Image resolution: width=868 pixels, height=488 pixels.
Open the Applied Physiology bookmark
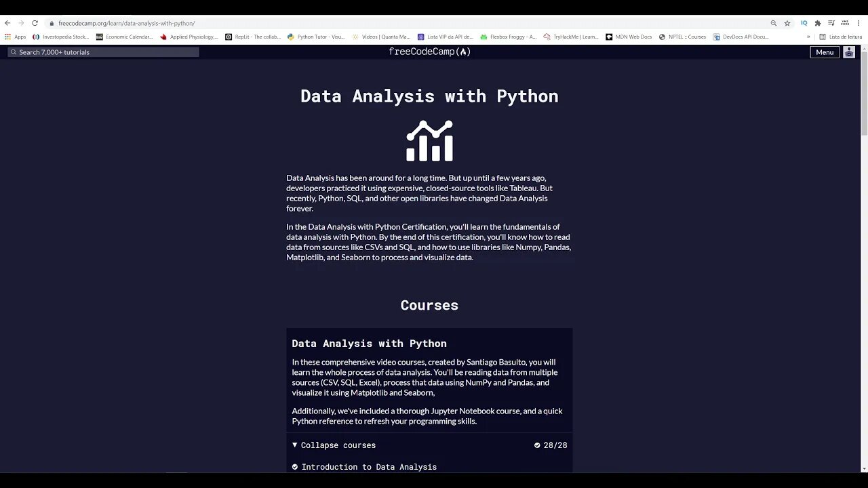(x=189, y=37)
